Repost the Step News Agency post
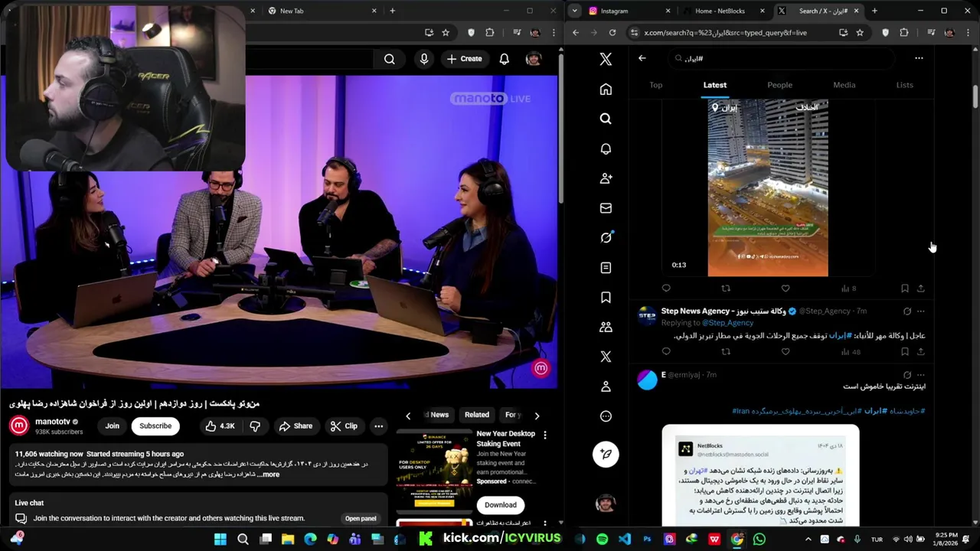980x551 pixels. [726, 352]
